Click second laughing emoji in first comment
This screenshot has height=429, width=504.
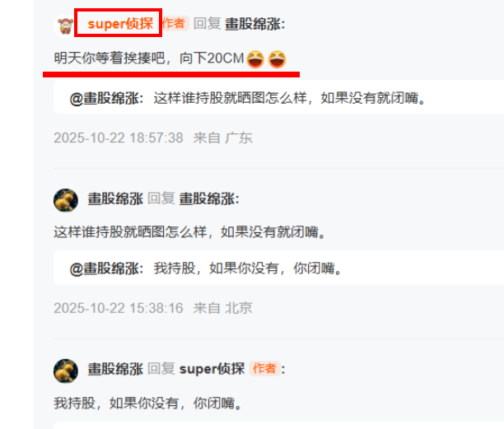[277, 59]
